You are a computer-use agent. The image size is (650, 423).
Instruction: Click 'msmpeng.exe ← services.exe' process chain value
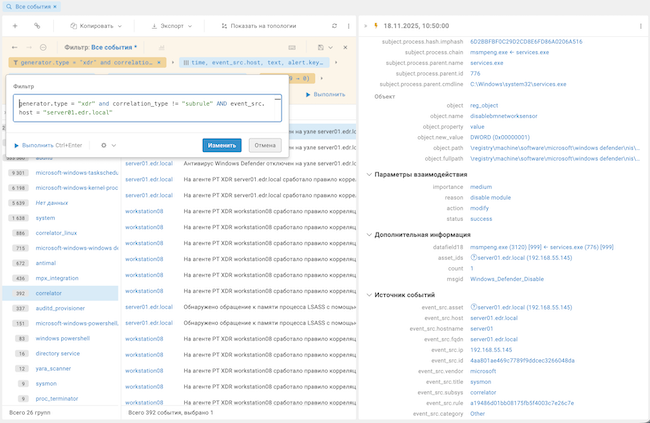[509, 52]
